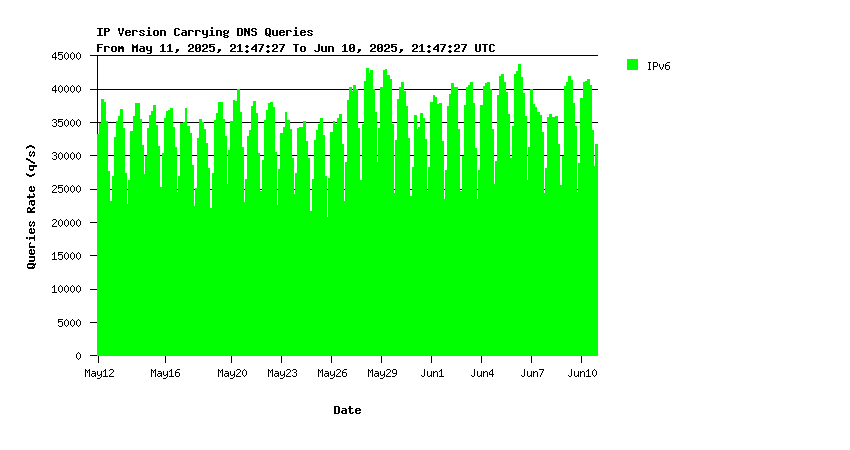This screenshot has height=450, width=850.
Task: Click the chart title 'IP Version Carrying DNS Queries'
Action: point(205,32)
